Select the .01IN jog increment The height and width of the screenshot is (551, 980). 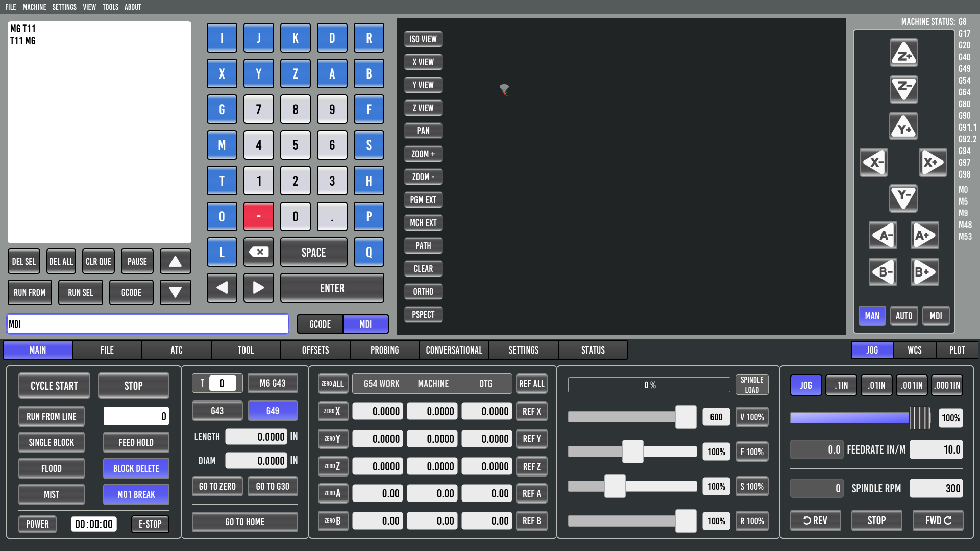(x=876, y=385)
